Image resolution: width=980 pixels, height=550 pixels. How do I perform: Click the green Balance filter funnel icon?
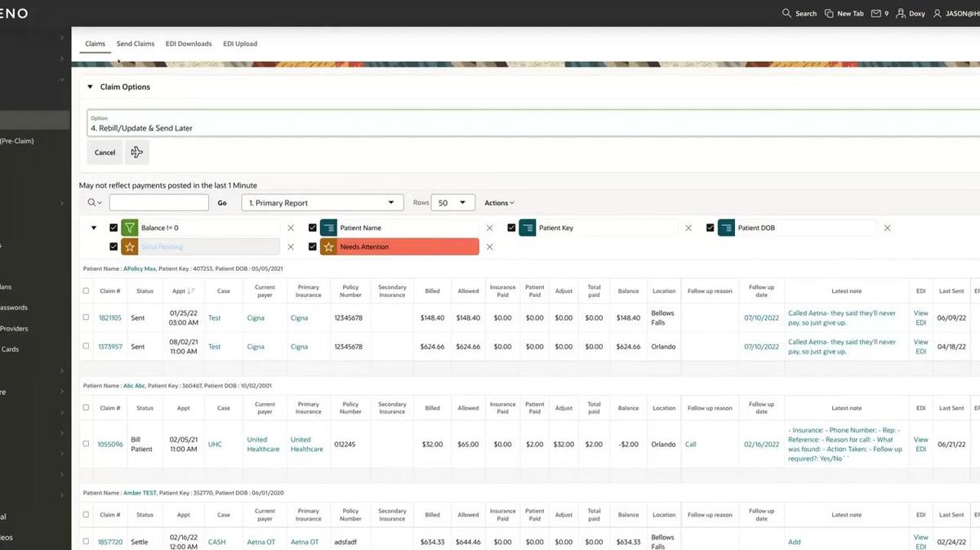(130, 228)
